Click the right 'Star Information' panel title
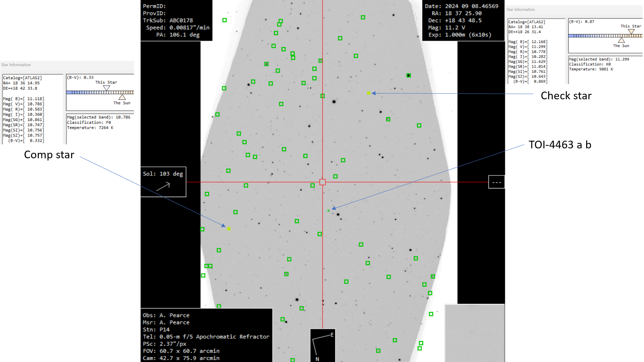Image resolution: width=644 pixels, height=362 pixels. coord(520,10)
